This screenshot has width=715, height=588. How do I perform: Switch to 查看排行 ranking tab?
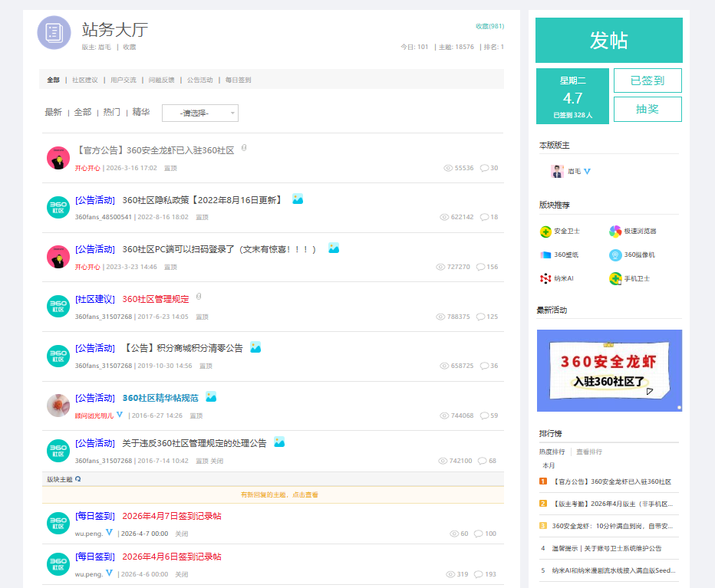click(x=588, y=452)
